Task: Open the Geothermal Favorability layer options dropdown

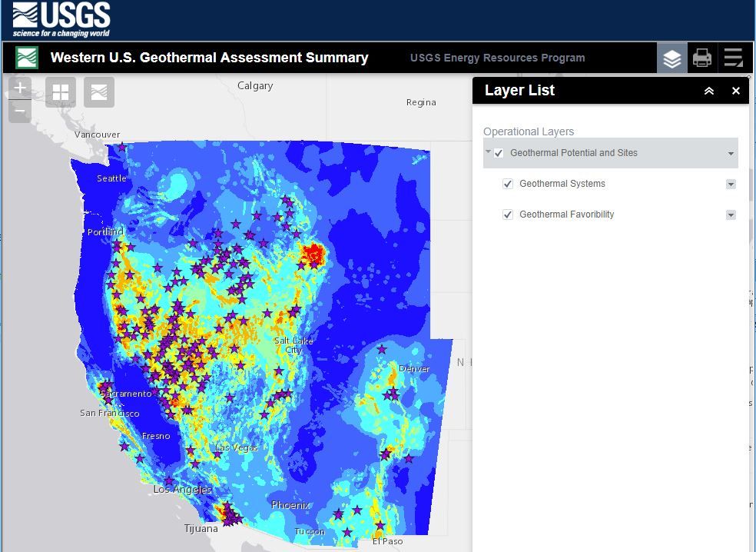Action: (730, 214)
